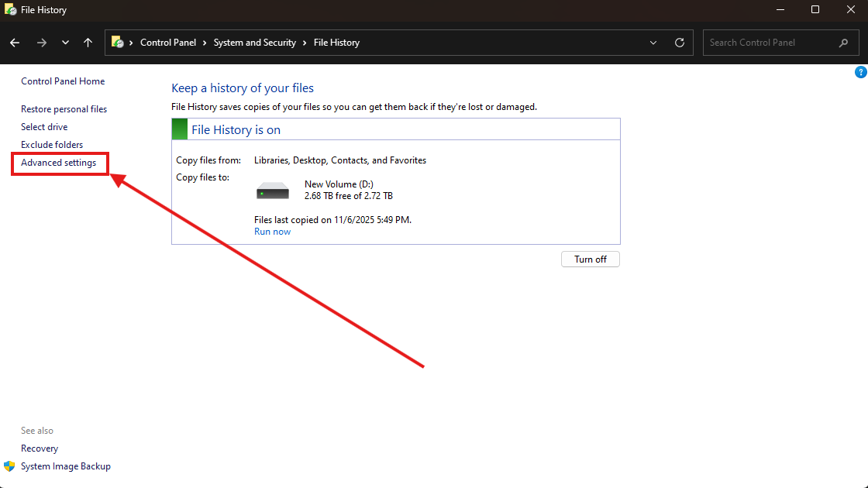Minimize the File History window
The width and height of the screenshot is (868, 488).
click(x=780, y=9)
